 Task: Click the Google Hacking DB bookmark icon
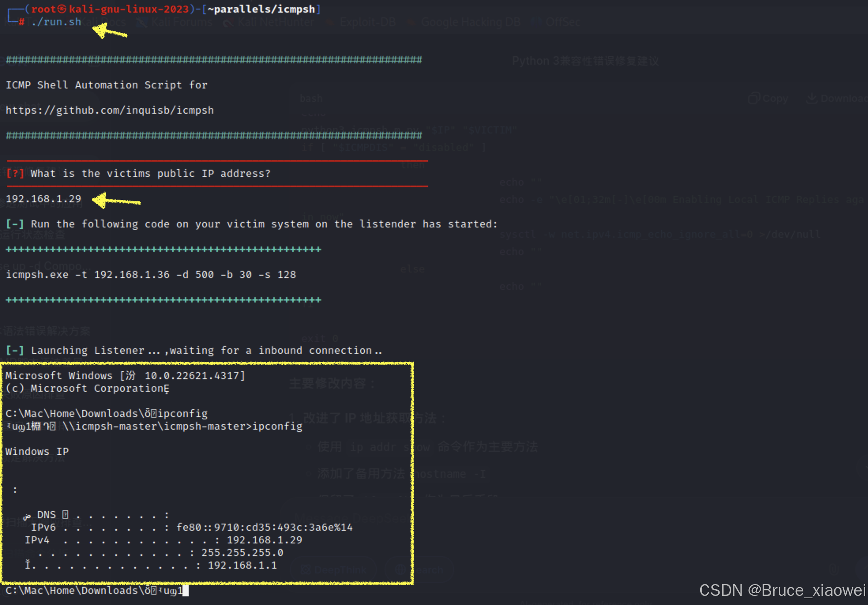click(411, 23)
